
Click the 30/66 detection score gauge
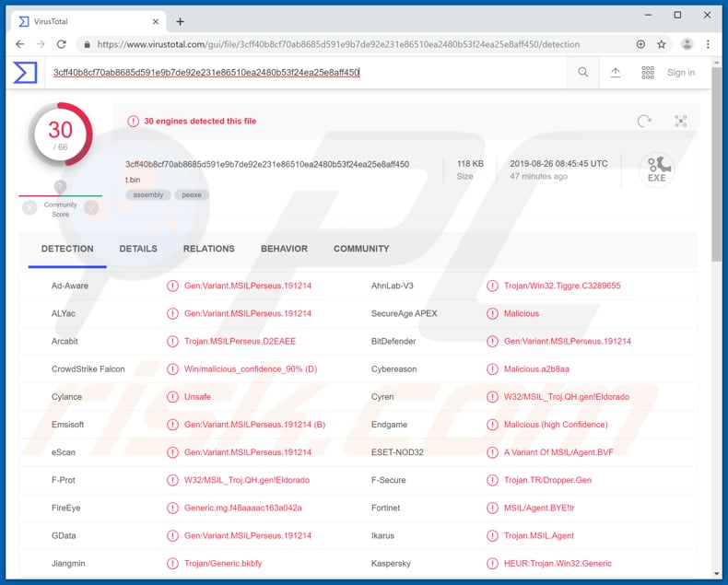pyautogui.click(x=60, y=135)
